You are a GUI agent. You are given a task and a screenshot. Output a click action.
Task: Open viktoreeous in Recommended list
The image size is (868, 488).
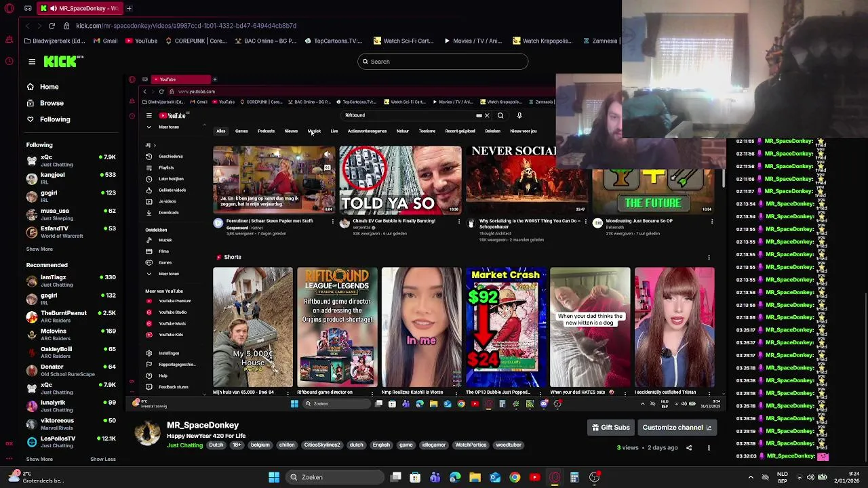[71, 424]
